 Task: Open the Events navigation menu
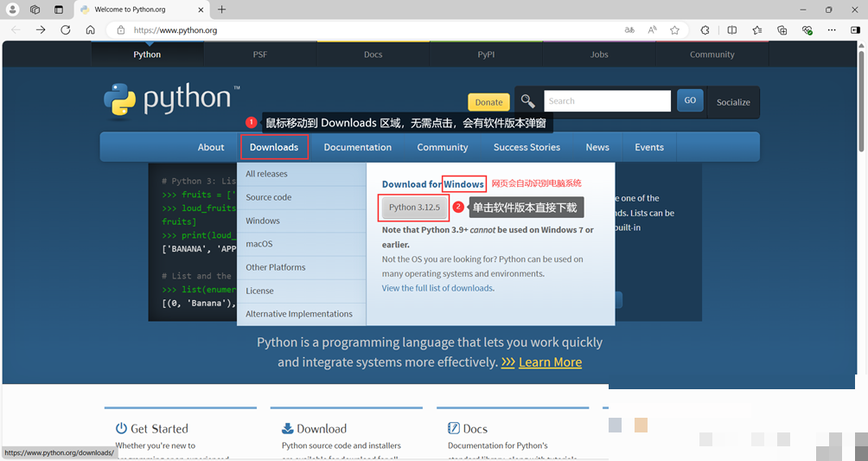tap(649, 147)
